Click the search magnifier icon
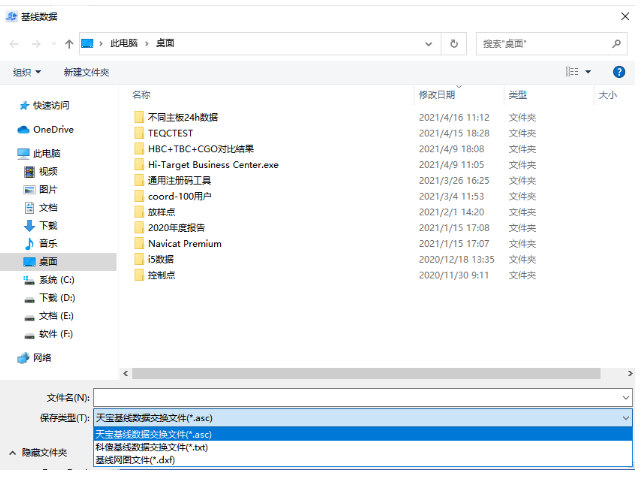The image size is (641, 481). [x=616, y=43]
